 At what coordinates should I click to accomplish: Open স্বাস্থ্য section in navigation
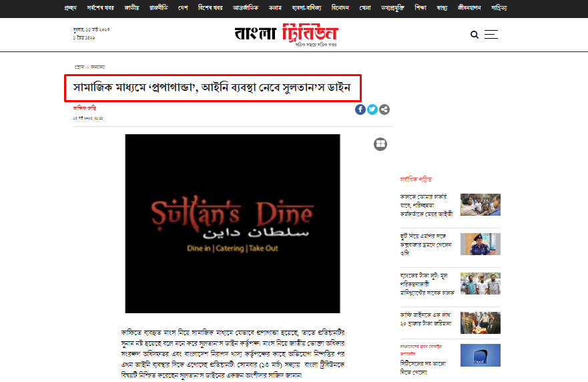442,8
